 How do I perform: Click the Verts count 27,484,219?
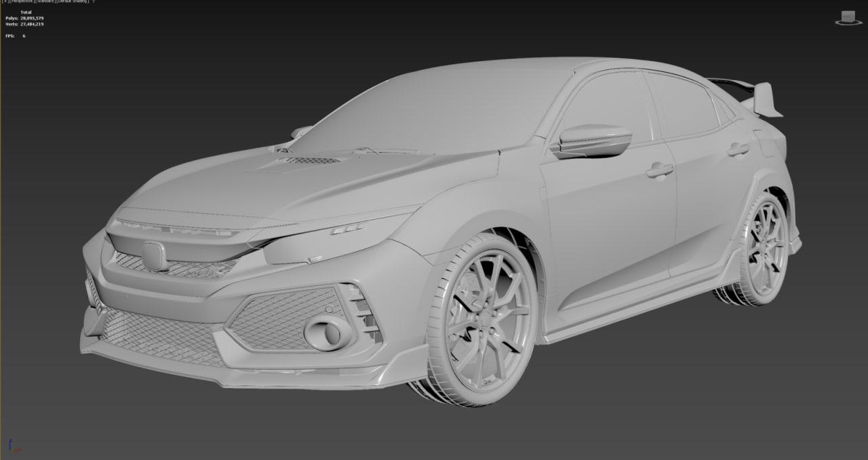[x=32, y=24]
